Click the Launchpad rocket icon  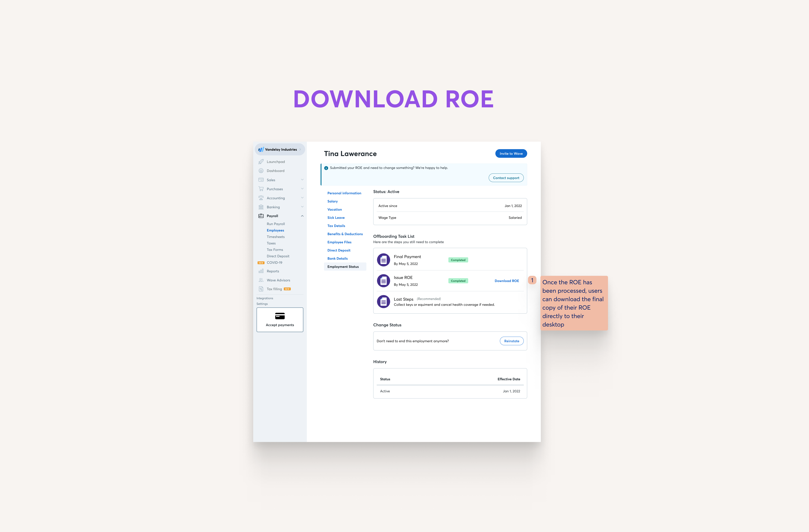pos(261,162)
